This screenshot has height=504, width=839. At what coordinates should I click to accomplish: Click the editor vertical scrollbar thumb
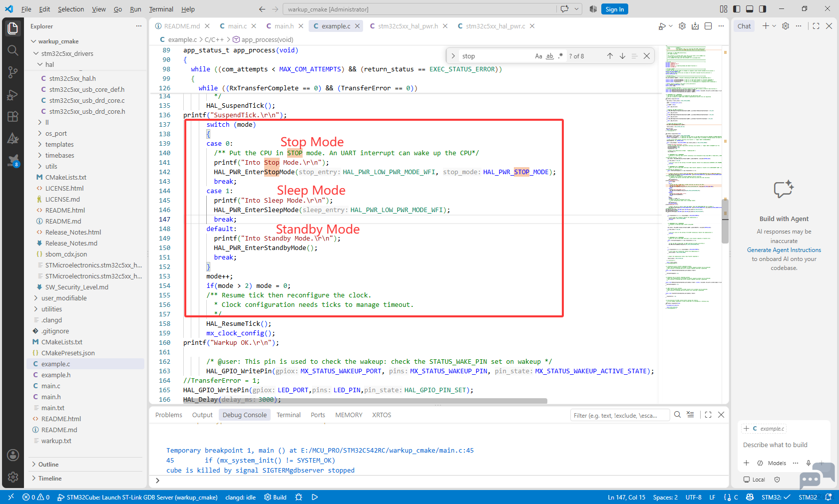point(725,221)
